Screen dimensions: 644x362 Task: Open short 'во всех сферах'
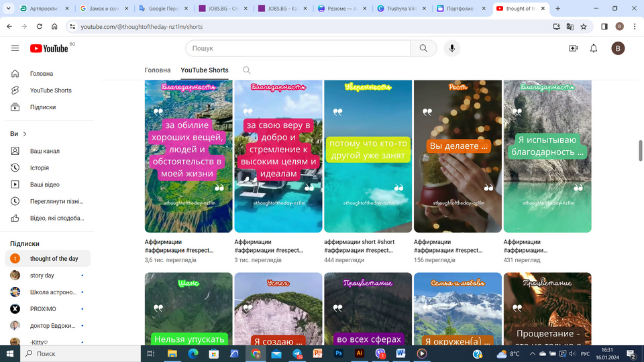pos(368,308)
